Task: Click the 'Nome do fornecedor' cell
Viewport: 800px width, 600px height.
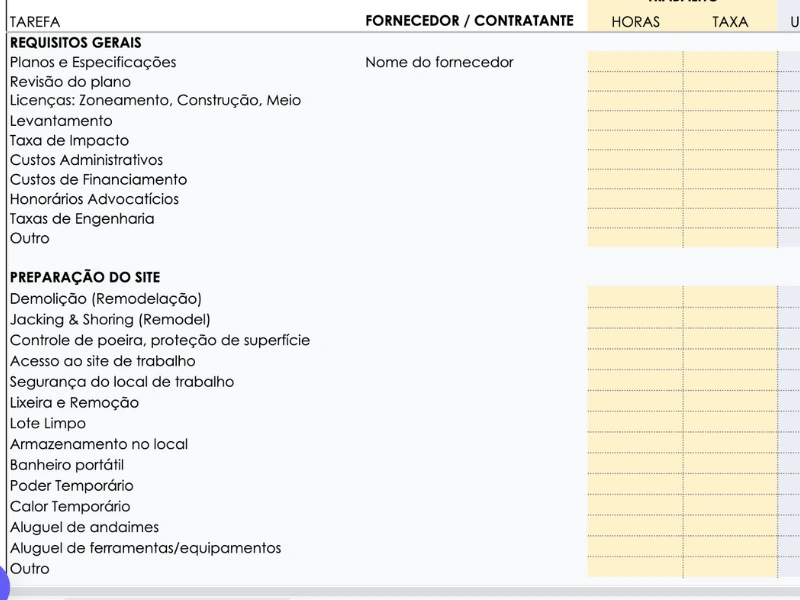Action: pyautogui.click(x=439, y=62)
